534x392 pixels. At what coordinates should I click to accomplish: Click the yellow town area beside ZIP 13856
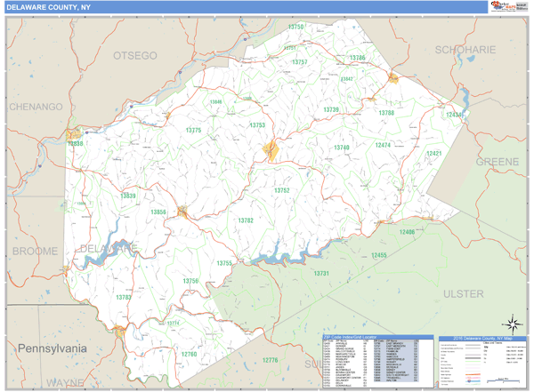pyautogui.click(x=182, y=212)
